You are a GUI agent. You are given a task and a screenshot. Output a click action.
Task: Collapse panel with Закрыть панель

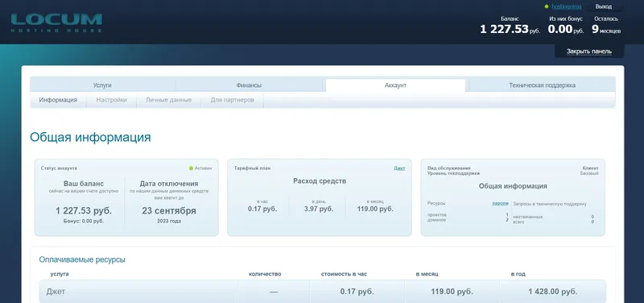pyautogui.click(x=589, y=52)
